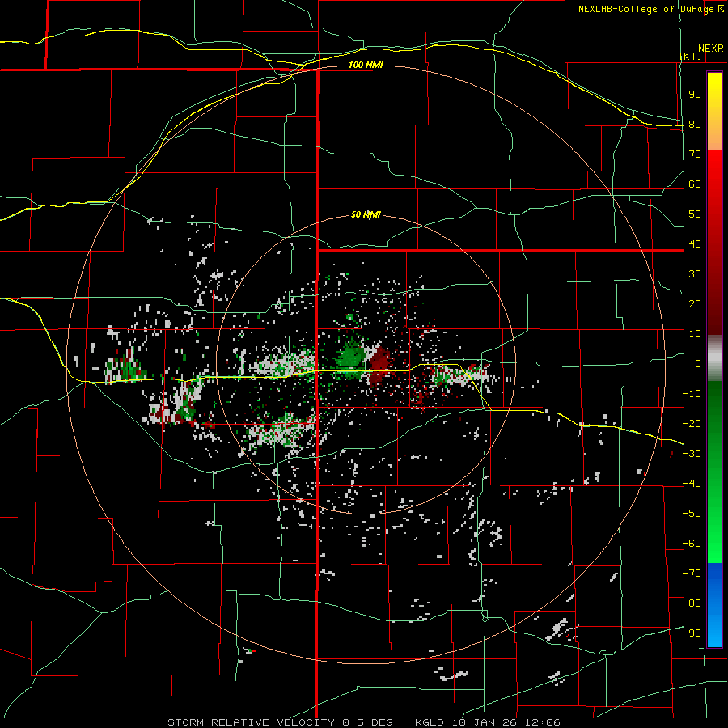Click the 40 value on the velocity scale

coord(695,243)
